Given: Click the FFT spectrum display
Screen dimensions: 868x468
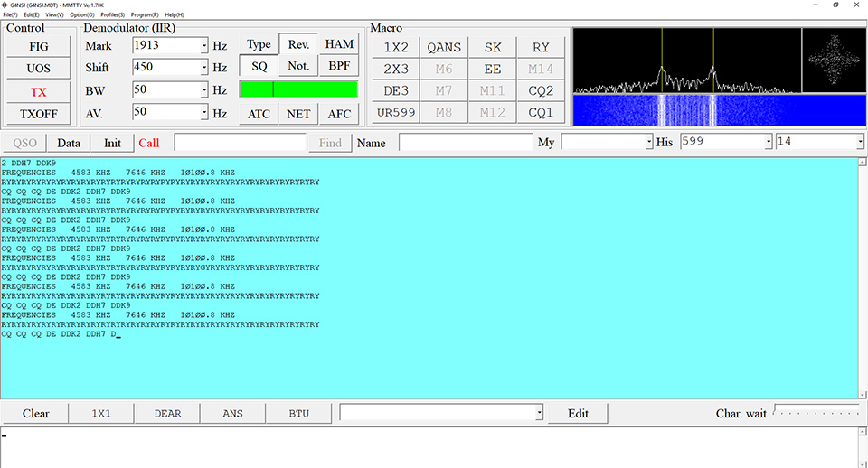Looking at the screenshot, I should pyautogui.click(x=687, y=61).
